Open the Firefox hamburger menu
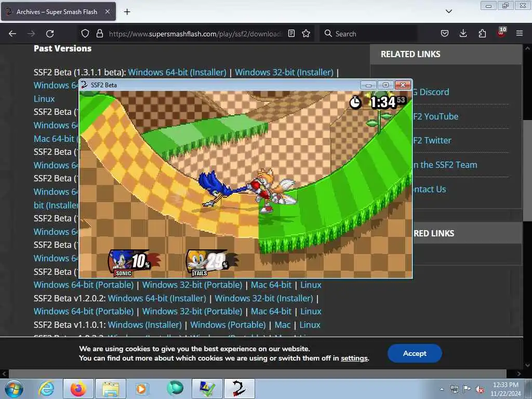 point(520,33)
